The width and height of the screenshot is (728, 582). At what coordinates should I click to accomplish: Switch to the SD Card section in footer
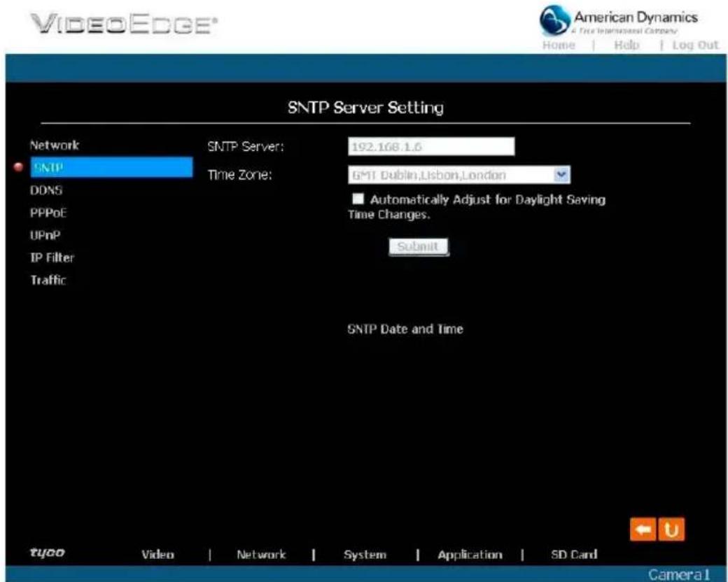click(574, 555)
